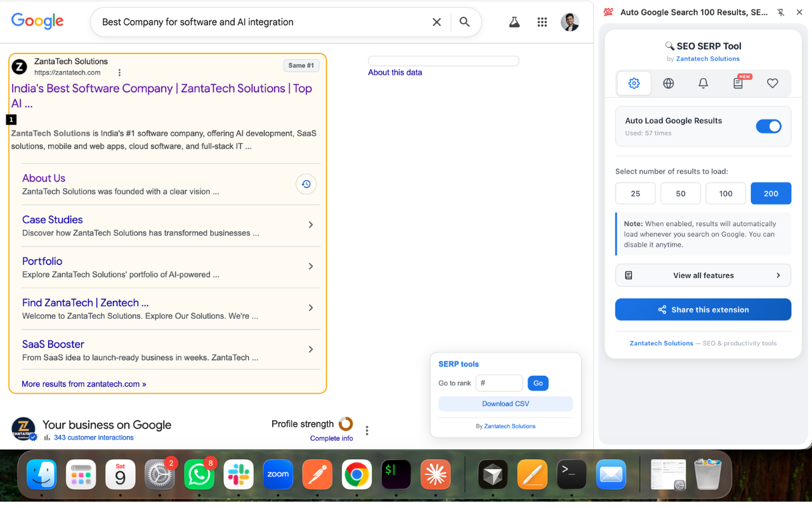Expand the SaaS Booster sitelink chevron
The height and width of the screenshot is (508, 812).
tap(311, 349)
